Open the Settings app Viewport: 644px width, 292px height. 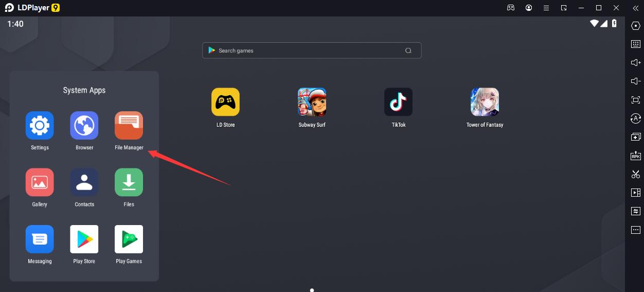pyautogui.click(x=40, y=126)
